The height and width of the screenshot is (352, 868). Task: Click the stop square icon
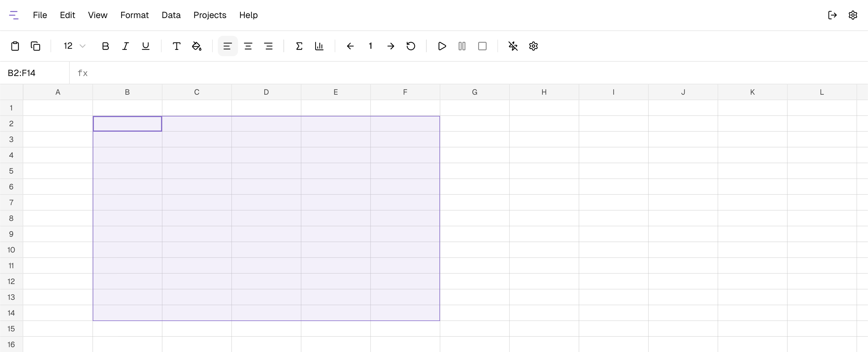pyautogui.click(x=482, y=46)
